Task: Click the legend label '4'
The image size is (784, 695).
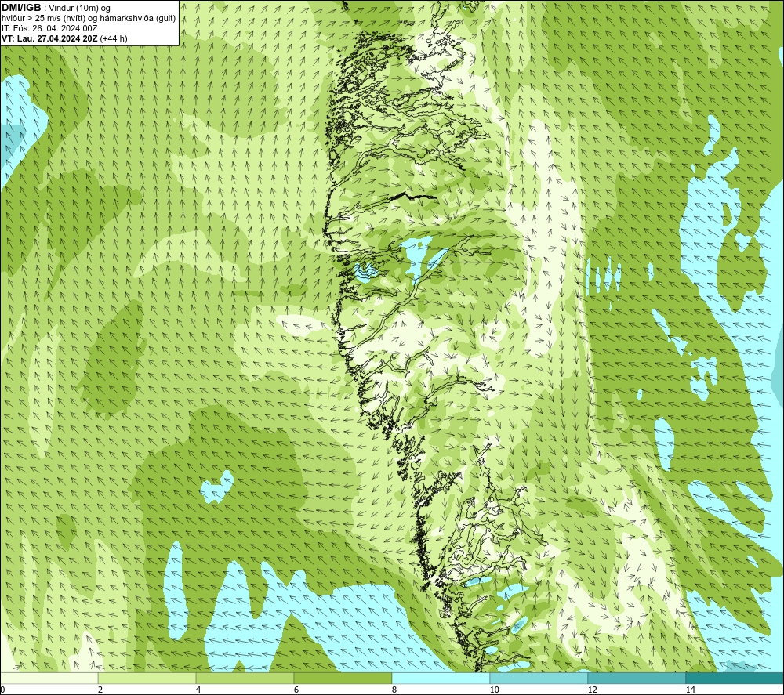Action: click(x=198, y=690)
